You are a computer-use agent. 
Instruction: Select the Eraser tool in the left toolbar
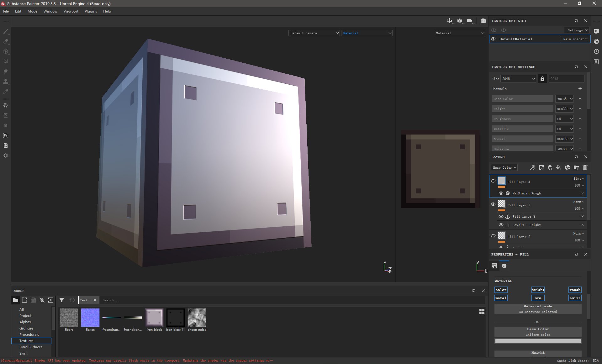6,41
